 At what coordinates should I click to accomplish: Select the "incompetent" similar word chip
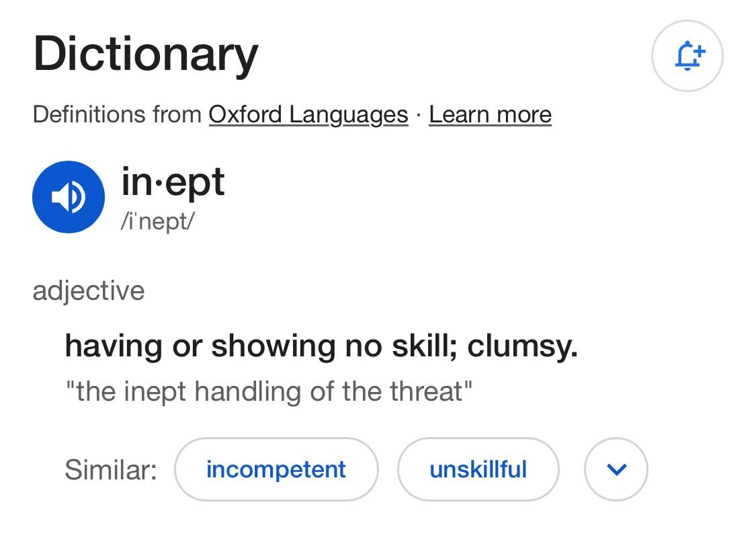coord(276,469)
